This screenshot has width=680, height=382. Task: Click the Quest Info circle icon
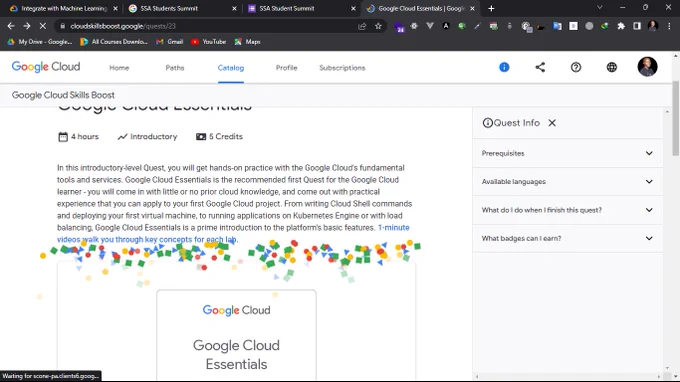click(x=487, y=123)
